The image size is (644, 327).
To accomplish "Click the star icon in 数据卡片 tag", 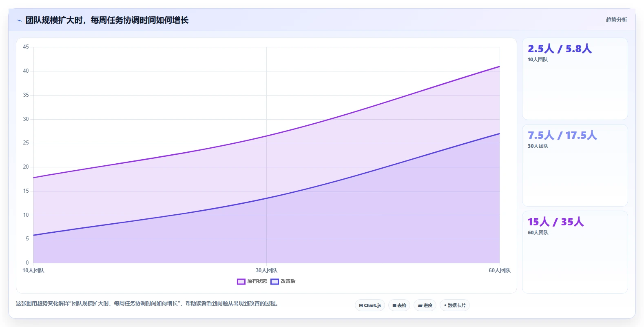I will [445, 305].
